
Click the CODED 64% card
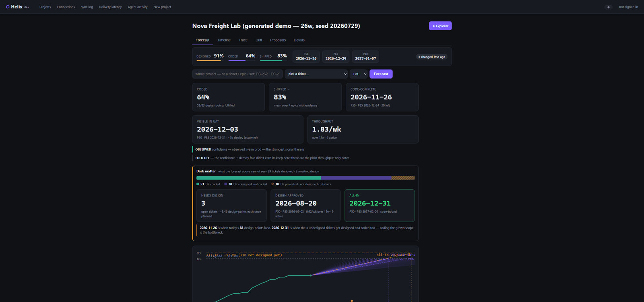(229, 97)
